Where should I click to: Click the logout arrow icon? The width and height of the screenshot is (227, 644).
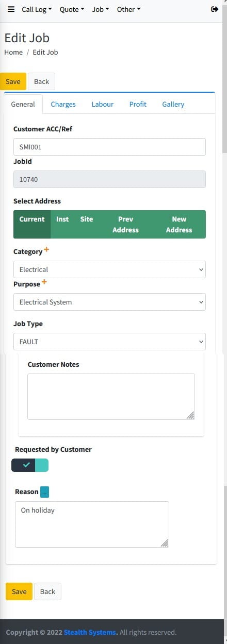(215, 9)
